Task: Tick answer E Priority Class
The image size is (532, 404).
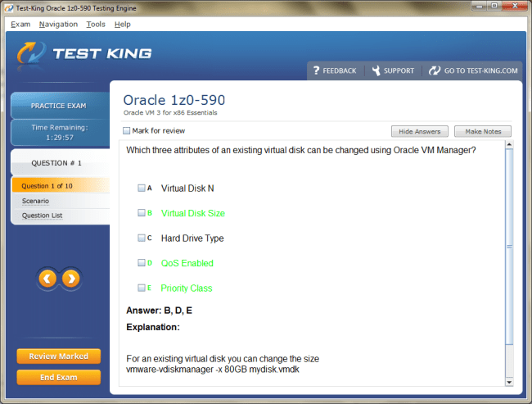Action: point(141,288)
